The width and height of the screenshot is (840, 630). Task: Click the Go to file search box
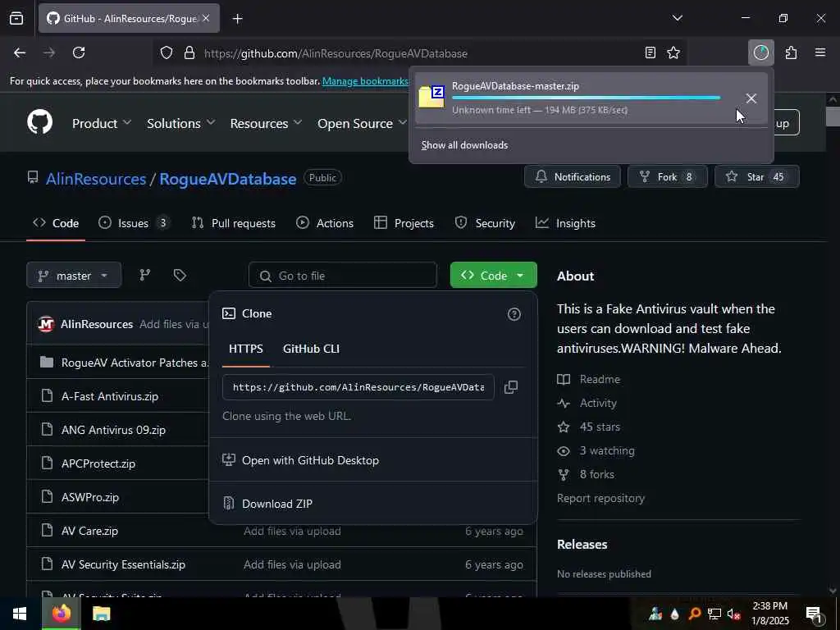(343, 276)
